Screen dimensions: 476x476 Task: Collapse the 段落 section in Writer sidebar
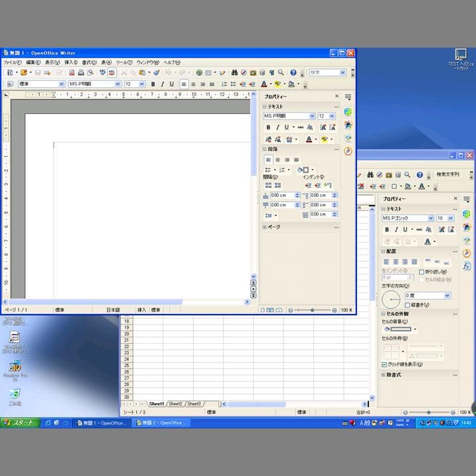tap(264, 149)
